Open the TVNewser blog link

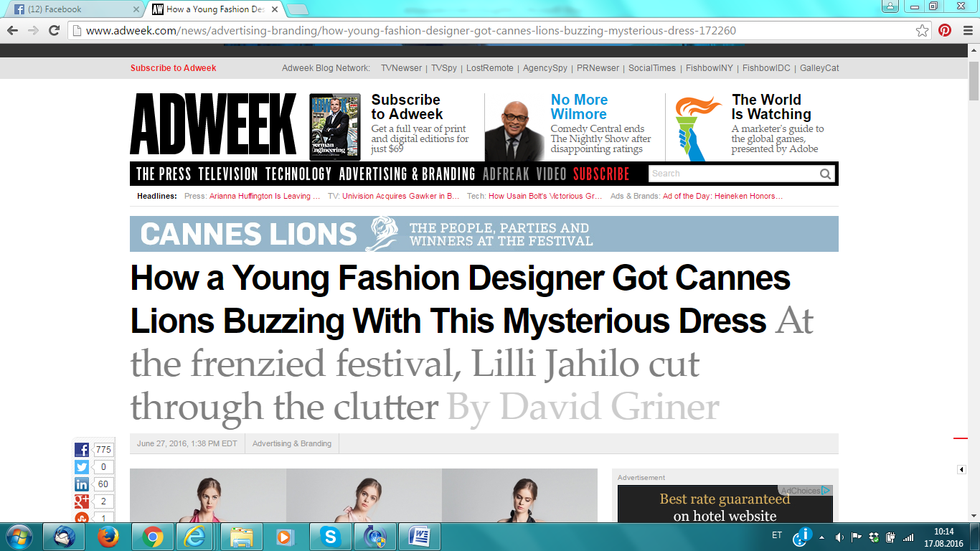point(401,68)
